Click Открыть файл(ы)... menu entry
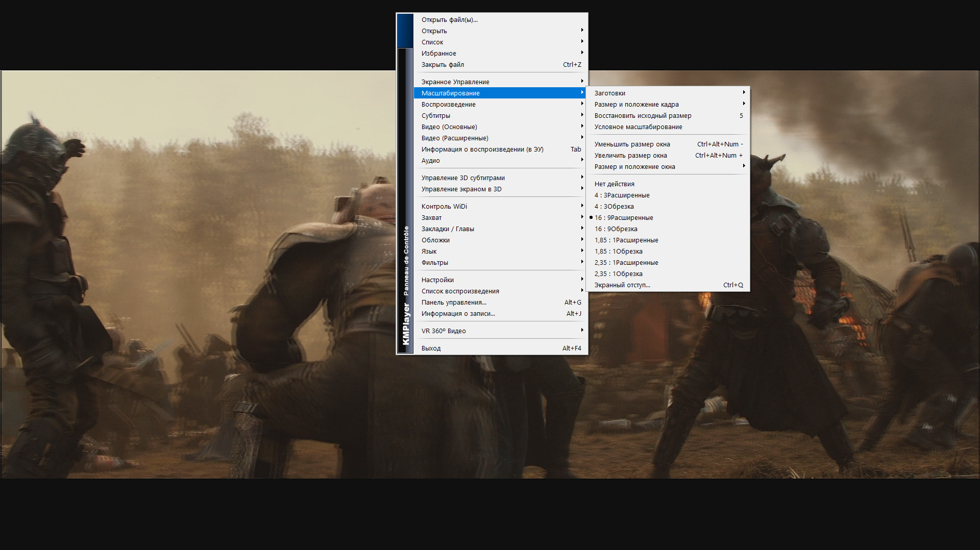Image resolution: width=980 pixels, height=550 pixels. click(449, 20)
